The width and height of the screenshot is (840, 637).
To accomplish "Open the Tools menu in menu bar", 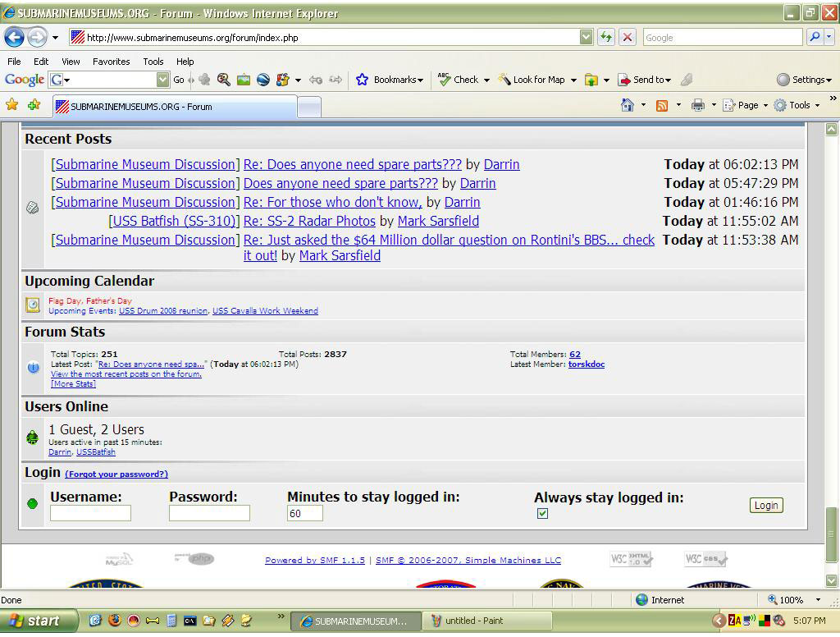I will [x=153, y=62].
